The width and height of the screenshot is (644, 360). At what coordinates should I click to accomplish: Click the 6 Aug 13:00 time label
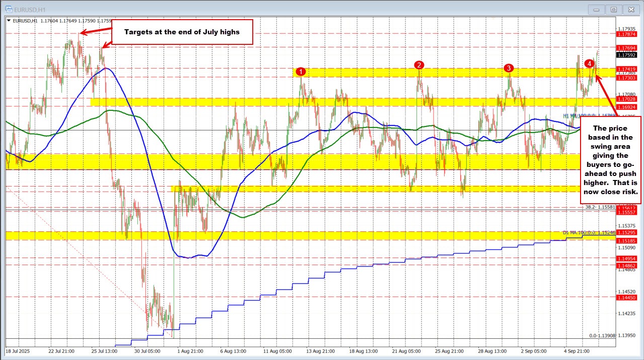coord(233,350)
